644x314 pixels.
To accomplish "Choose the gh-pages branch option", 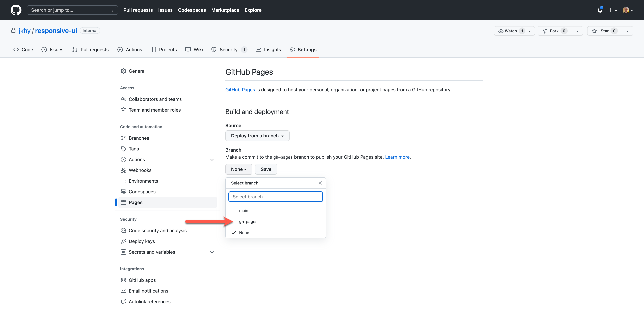I will click(248, 222).
